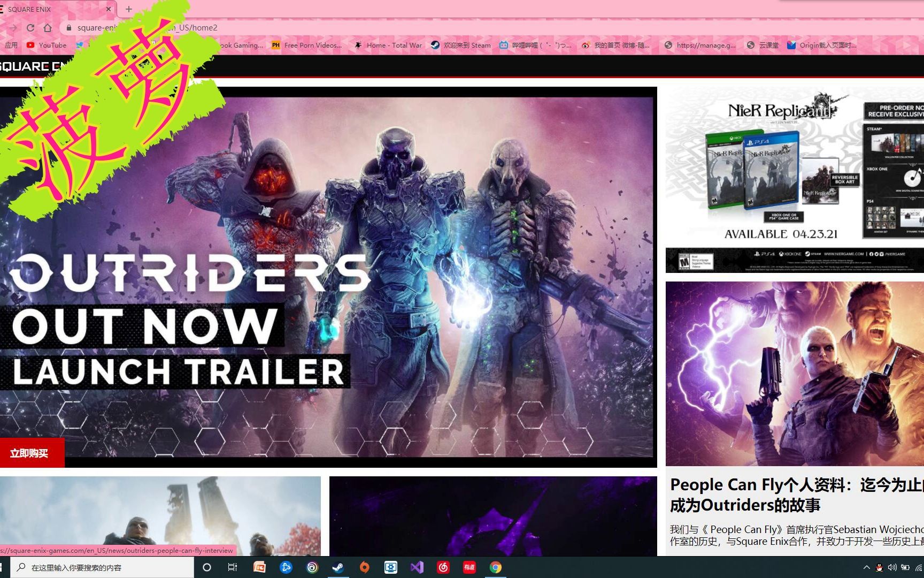The width and height of the screenshot is (924, 578).
Task: Open the blue gear panel taskbar app
Action: coord(391,567)
